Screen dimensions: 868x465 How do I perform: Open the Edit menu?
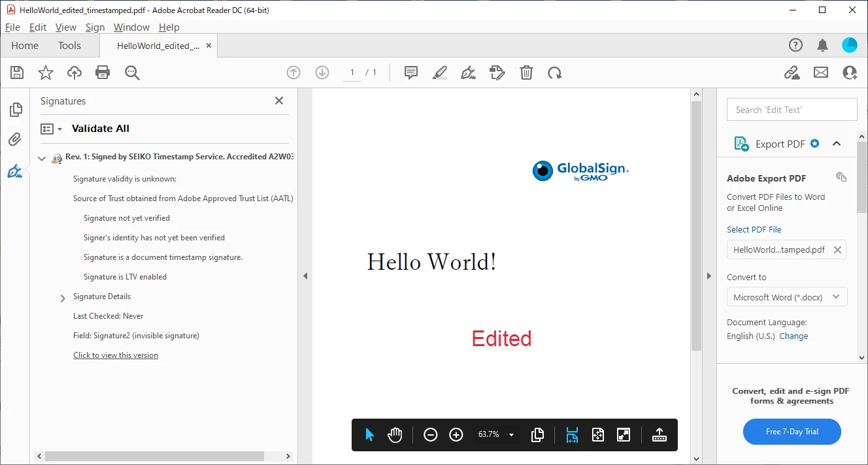[x=38, y=27]
